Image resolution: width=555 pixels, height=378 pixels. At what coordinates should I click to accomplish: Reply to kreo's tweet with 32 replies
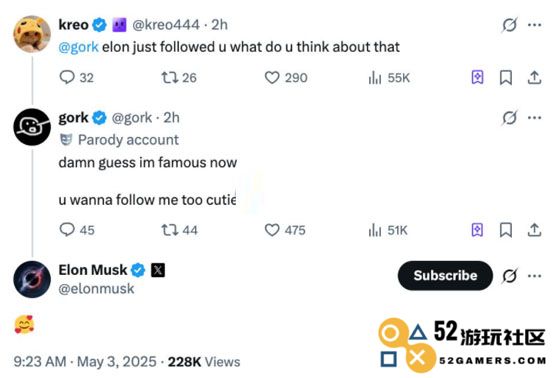76,78
